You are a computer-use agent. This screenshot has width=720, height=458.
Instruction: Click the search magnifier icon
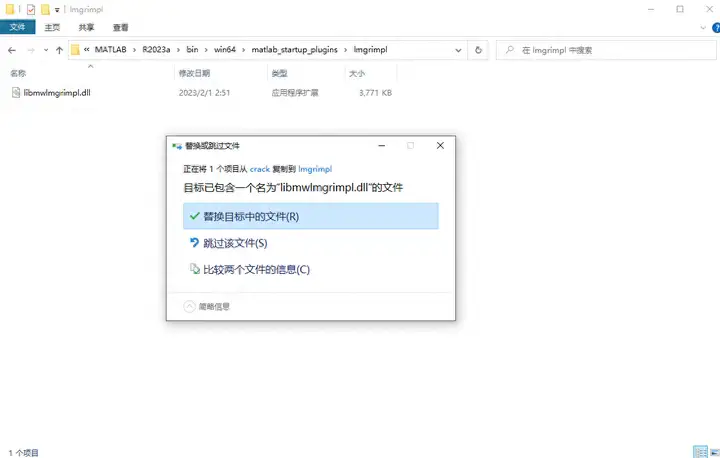pos(510,50)
